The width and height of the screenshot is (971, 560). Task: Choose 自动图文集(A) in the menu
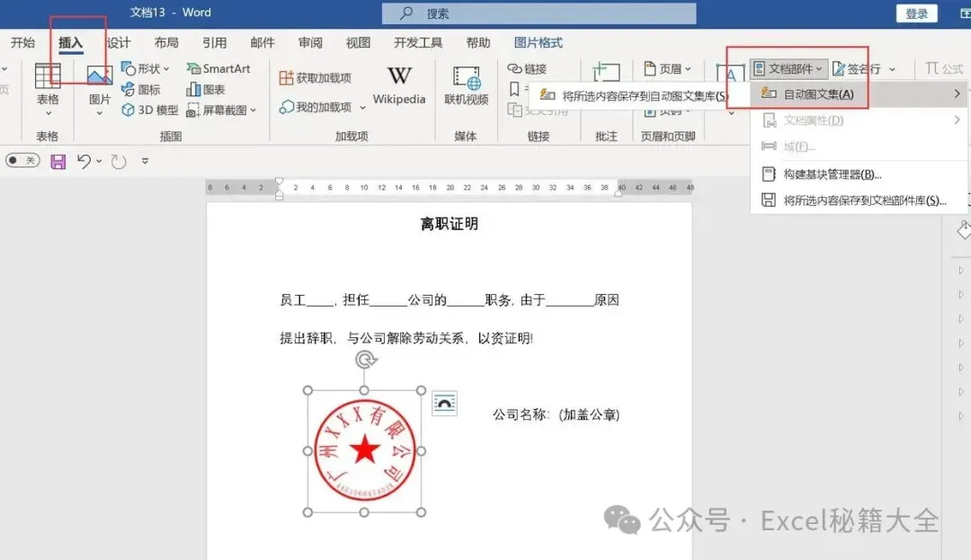tap(860, 94)
